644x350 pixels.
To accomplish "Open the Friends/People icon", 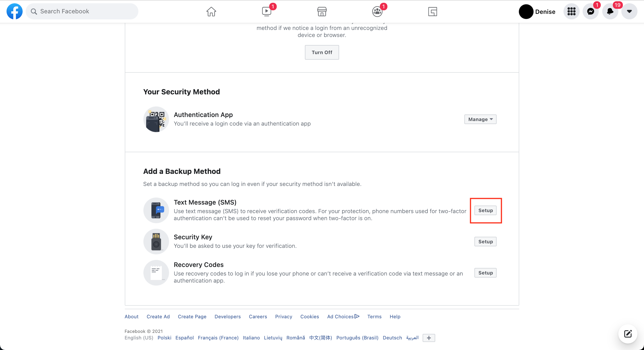I will coord(377,12).
